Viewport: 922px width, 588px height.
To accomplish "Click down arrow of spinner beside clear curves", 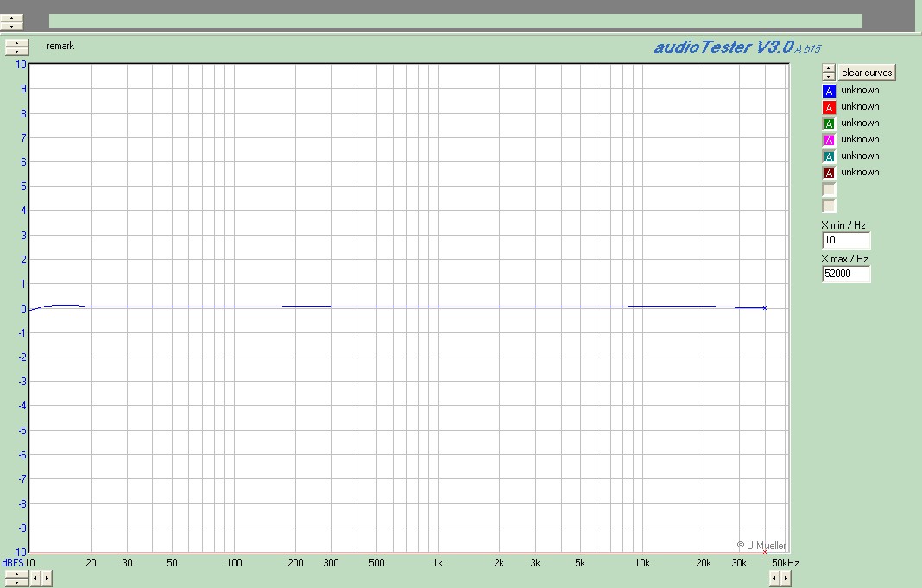I will [x=829, y=77].
